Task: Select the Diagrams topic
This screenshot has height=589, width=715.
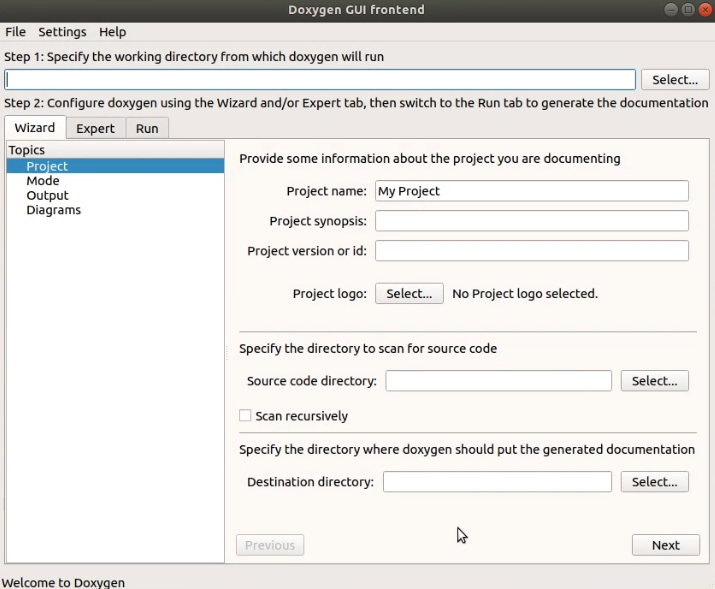Action: click(53, 210)
